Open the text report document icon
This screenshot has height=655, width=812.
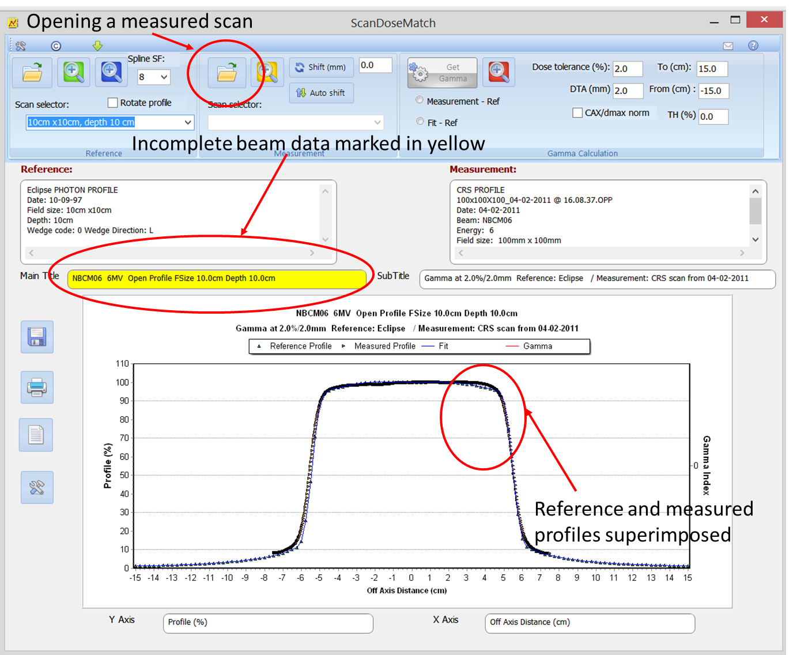pos(36,435)
